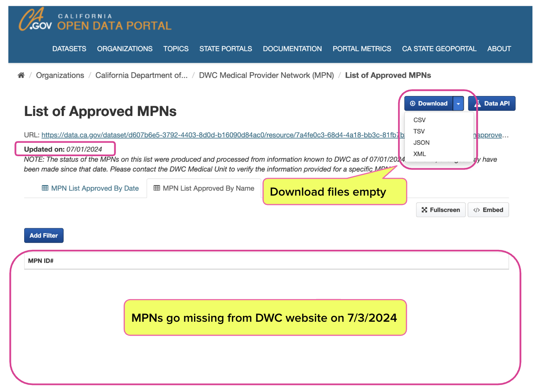Click the Fullscreen button
Screen dimensions: 534x392
(x=441, y=210)
